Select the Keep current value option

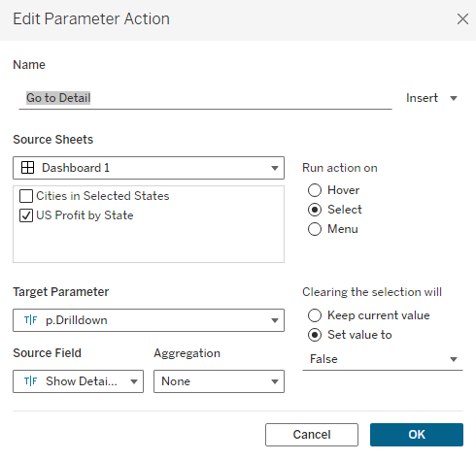(315, 315)
